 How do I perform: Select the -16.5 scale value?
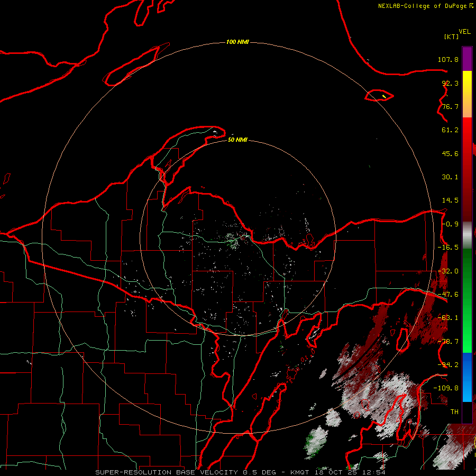pyautogui.click(x=448, y=248)
